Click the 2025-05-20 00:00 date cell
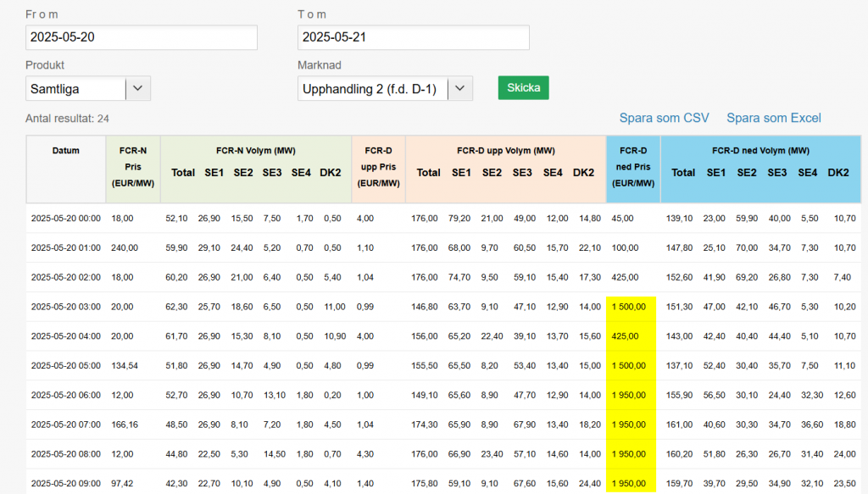868x494 pixels. (x=65, y=218)
